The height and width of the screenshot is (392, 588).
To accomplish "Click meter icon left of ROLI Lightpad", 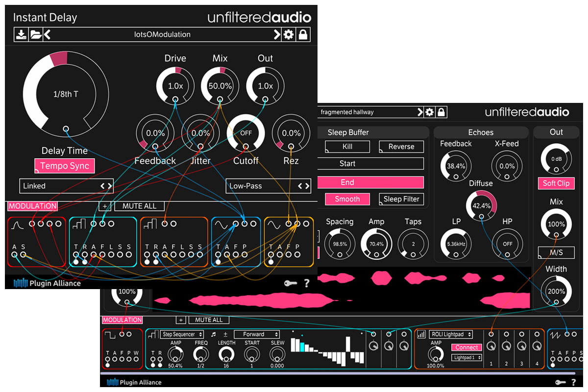I will (x=421, y=334).
